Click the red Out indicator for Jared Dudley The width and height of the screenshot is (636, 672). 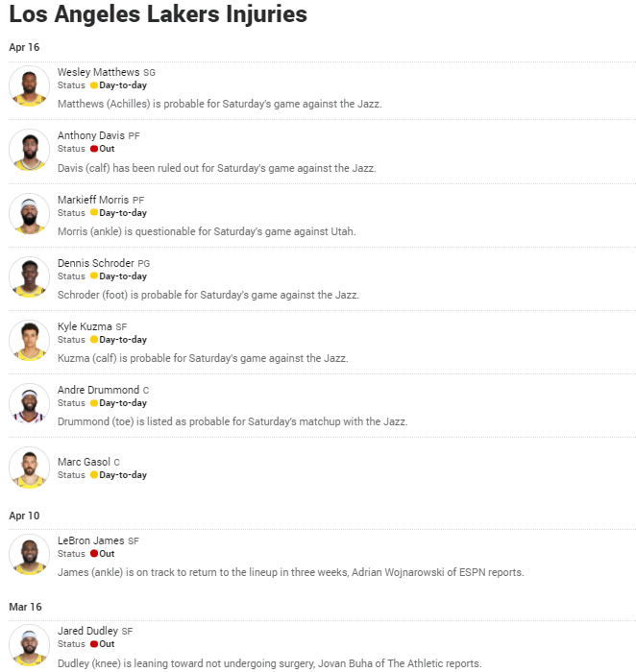[94, 644]
